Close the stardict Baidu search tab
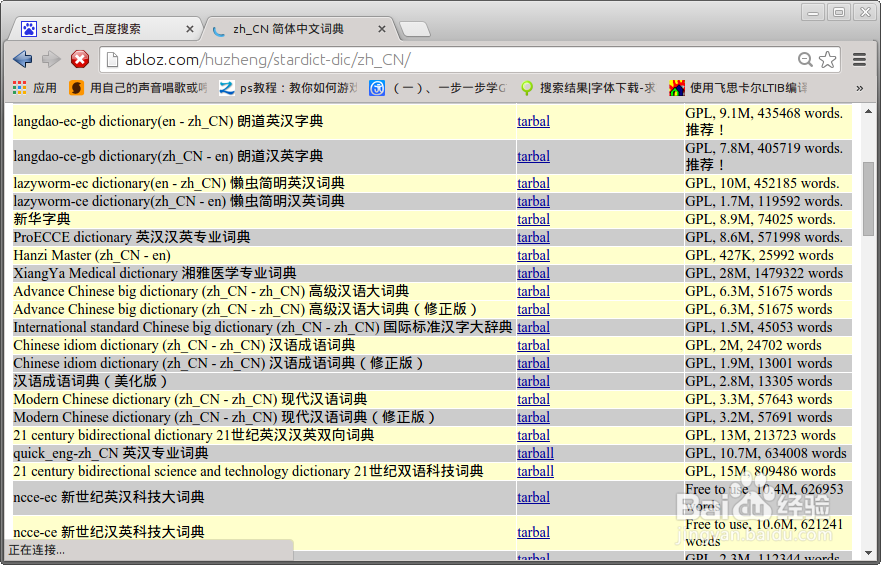Image resolution: width=881 pixels, height=565 pixels. [x=190, y=29]
